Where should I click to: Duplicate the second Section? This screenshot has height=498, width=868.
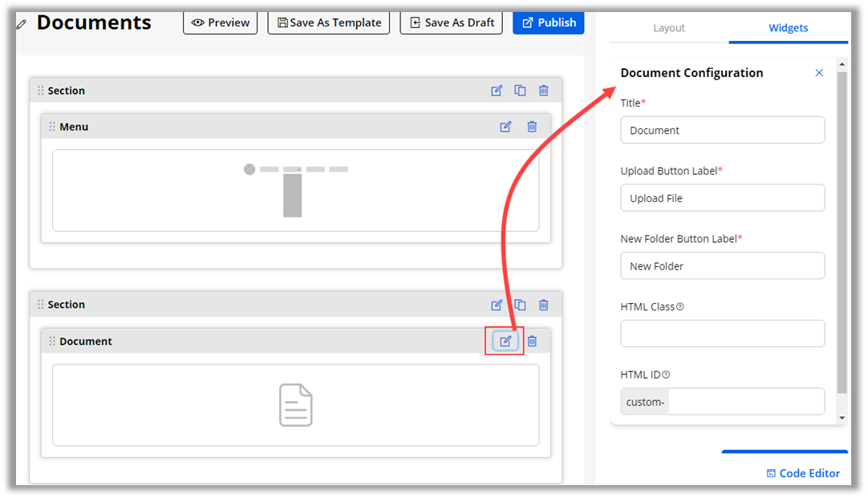point(520,305)
